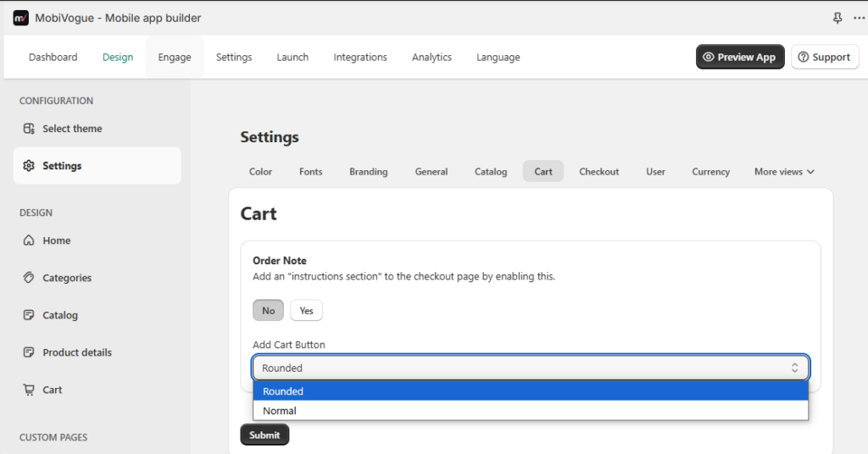Switch to the Fonts settings tab
This screenshot has height=454, width=868.
[310, 171]
